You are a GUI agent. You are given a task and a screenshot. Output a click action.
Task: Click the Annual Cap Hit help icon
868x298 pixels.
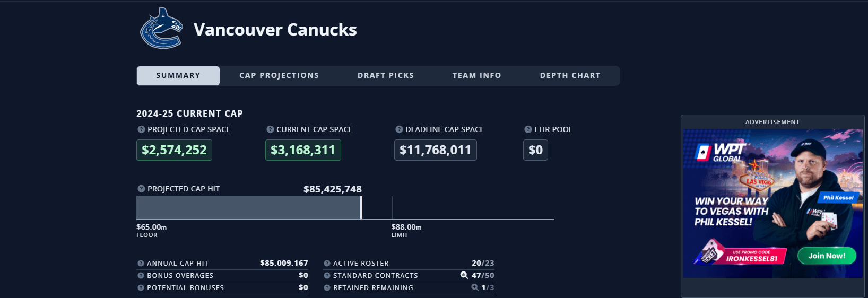(x=141, y=264)
